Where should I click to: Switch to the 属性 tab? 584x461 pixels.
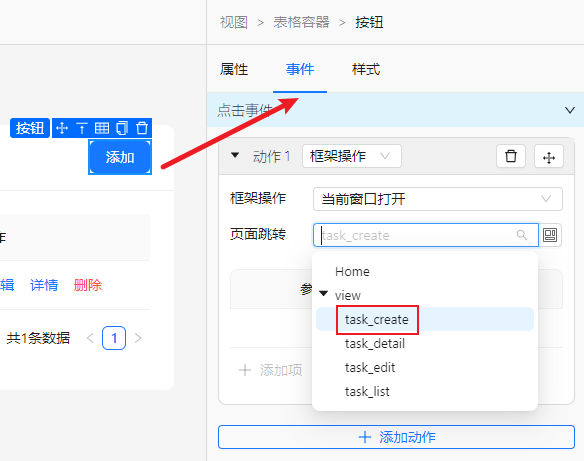pos(234,70)
